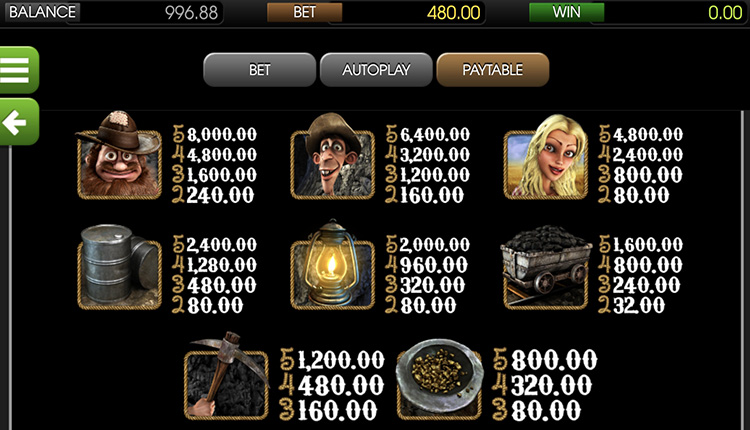The width and height of the screenshot is (750, 430).
Task: Select the blonde woman symbol
Action: pos(546,157)
